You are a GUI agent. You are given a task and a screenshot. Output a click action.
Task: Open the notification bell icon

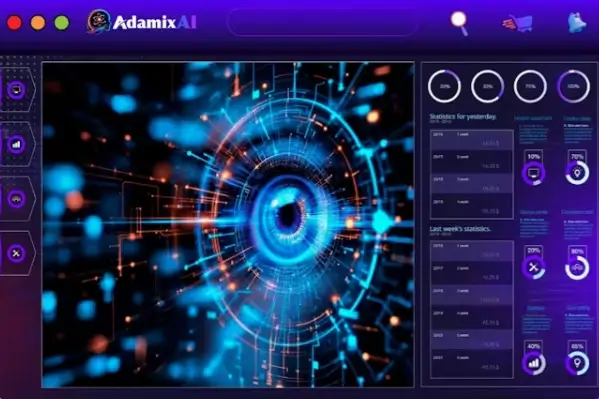(577, 23)
